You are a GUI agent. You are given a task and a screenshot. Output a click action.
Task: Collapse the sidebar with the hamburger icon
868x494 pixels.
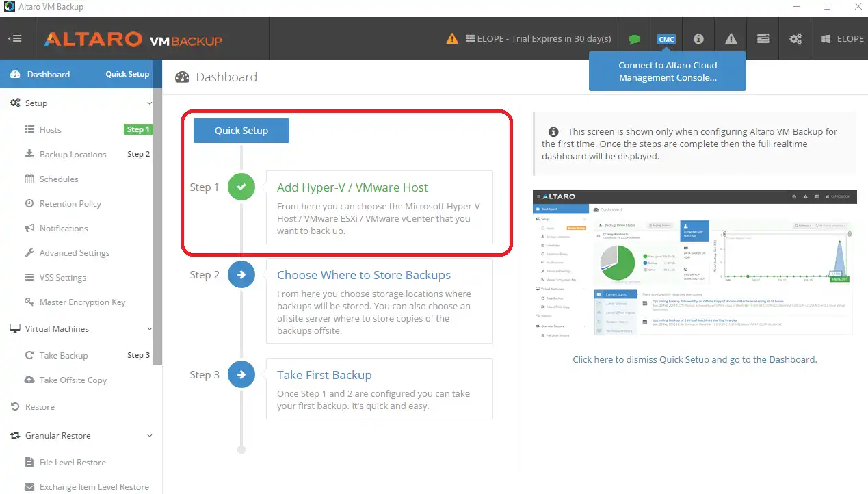pos(15,39)
